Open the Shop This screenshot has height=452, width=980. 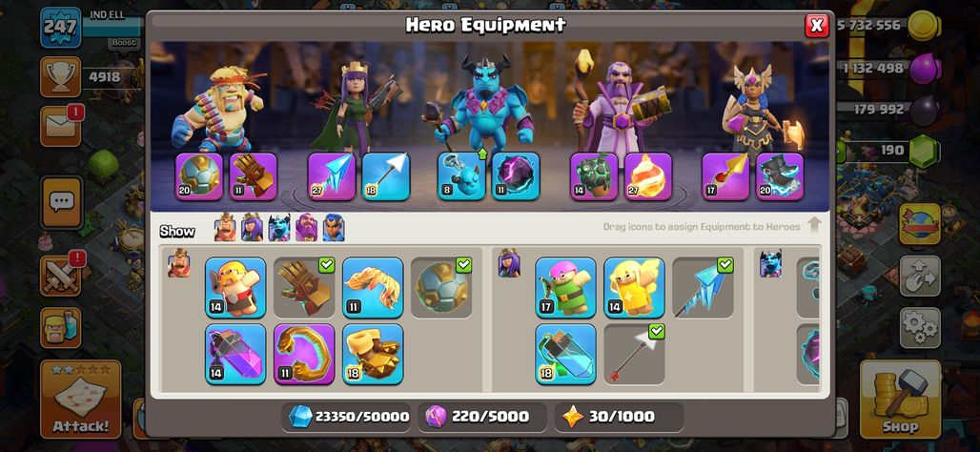900,399
